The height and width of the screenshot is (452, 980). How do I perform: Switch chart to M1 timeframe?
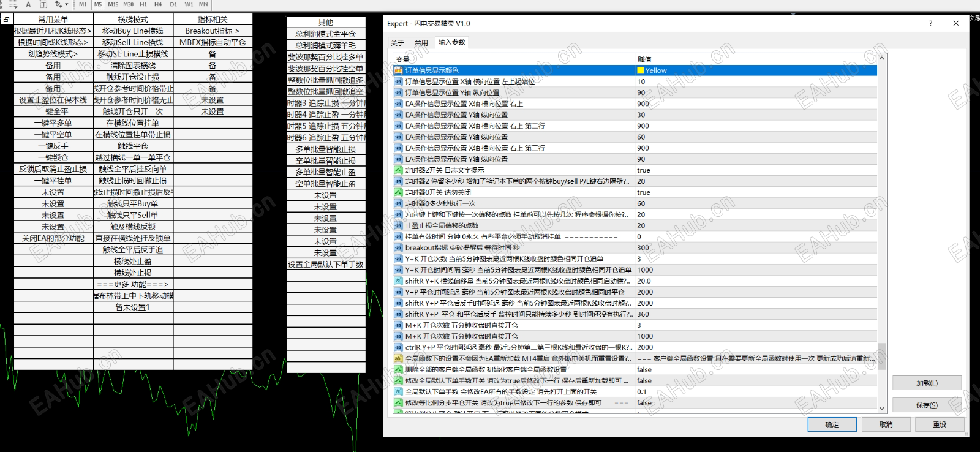[83, 4]
